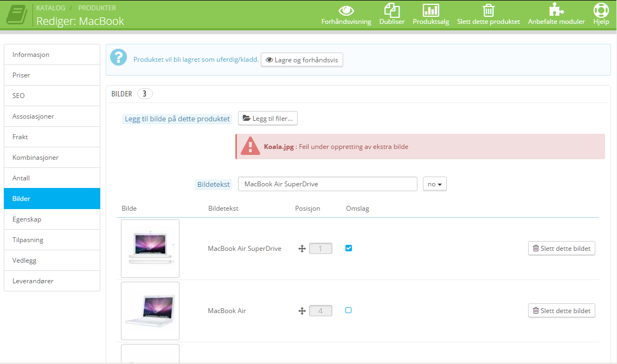Open Assosiasjoner tab
The image size is (617, 364).
(52, 116)
